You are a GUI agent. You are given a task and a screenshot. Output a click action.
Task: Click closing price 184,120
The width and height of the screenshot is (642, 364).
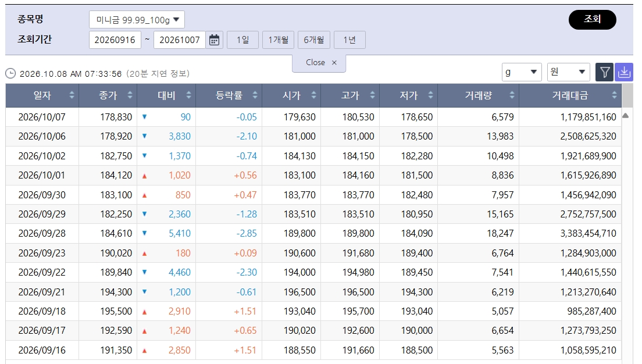click(x=116, y=175)
